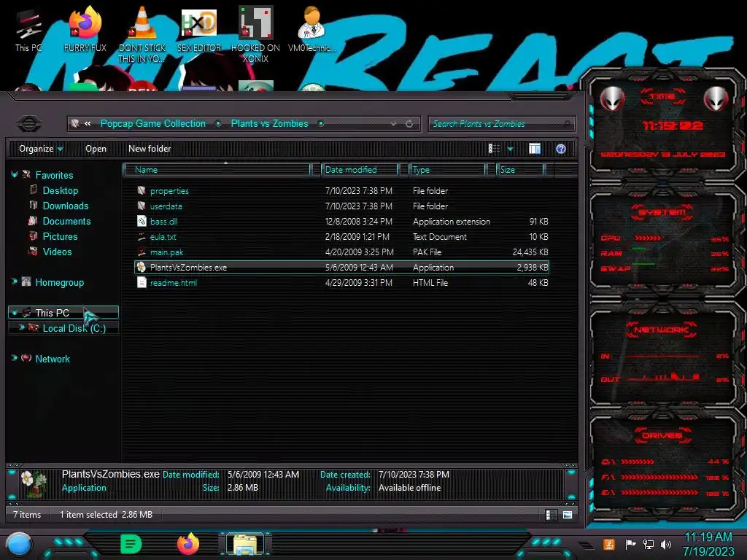Go to Popcap Game Collection breadcrumb

[x=153, y=124]
